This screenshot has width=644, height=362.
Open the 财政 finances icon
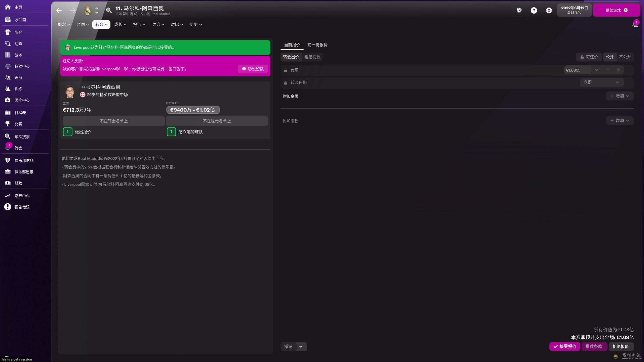[8, 183]
